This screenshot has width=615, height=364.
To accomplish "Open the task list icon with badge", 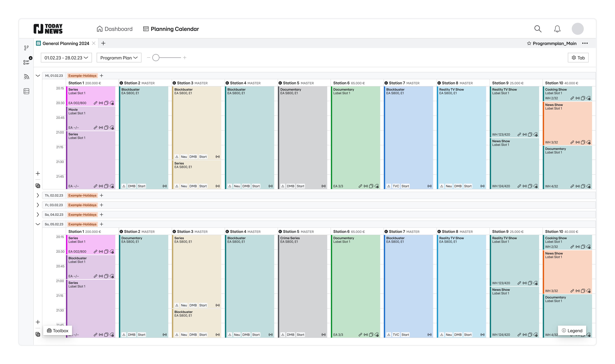I will (26, 62).
